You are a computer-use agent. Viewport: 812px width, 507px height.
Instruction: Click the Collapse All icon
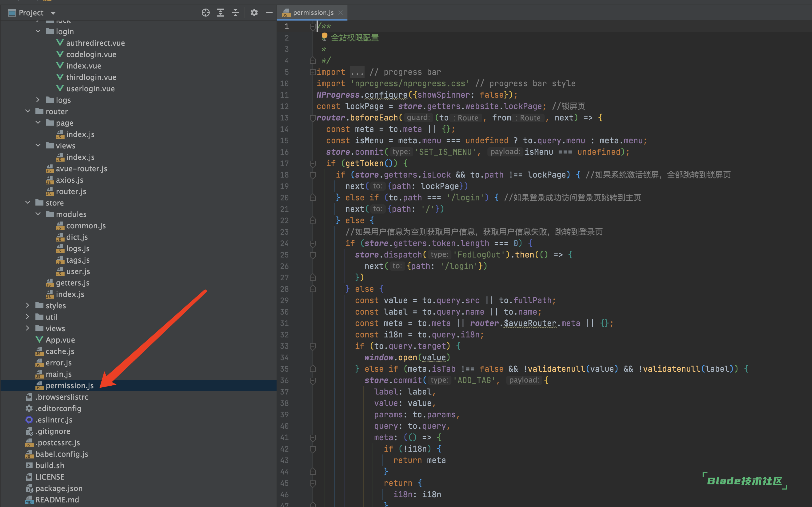235,13
